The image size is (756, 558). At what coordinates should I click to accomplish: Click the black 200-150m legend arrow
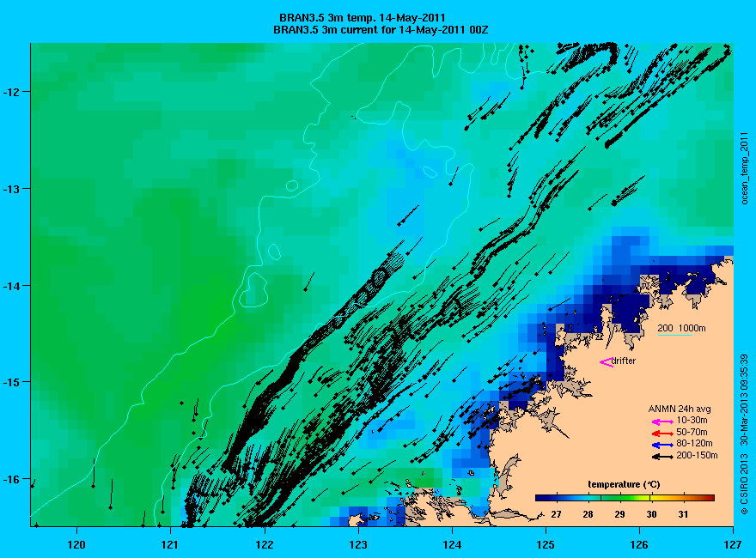tap(662, 457)
